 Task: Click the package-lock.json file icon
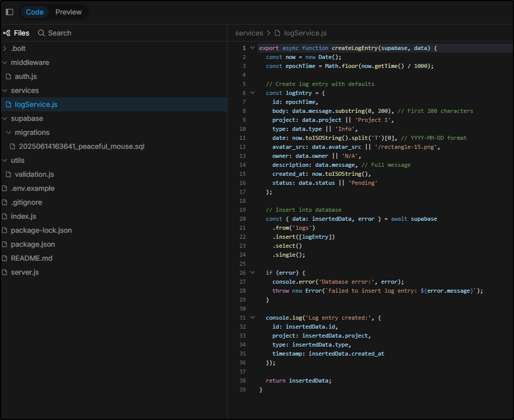[x=4, y=230]
